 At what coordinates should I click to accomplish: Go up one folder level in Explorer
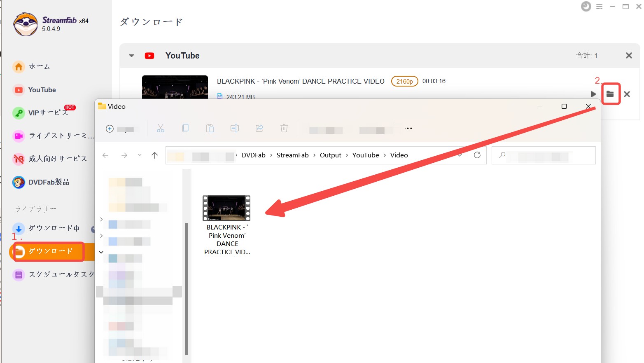point(154,155)
